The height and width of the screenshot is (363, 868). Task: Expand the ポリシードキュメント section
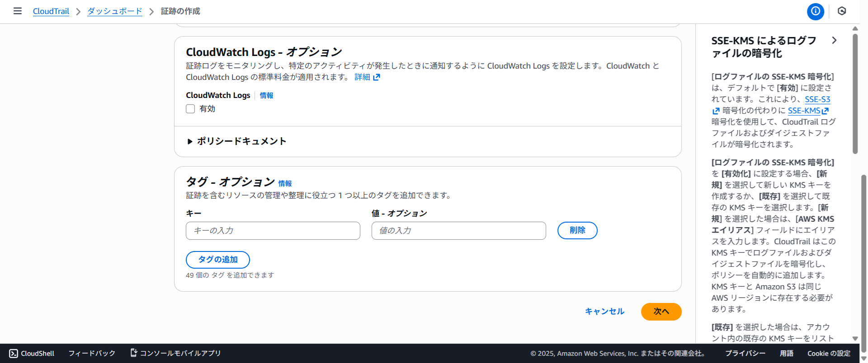(237, 141)
